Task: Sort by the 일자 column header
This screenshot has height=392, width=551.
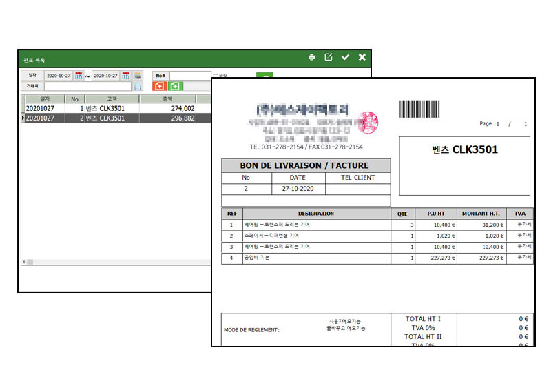Action: tap(45, 99)
